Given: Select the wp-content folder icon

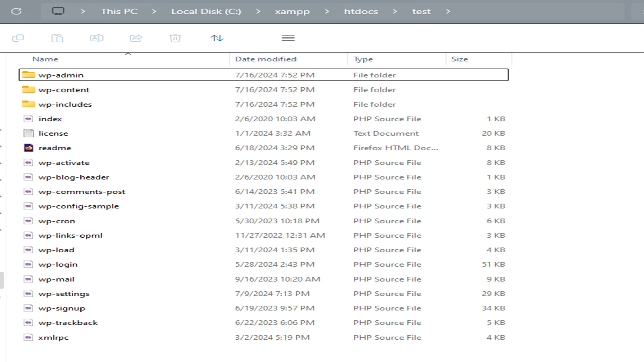Looking at the screenshot, I should tap(29, 89).
